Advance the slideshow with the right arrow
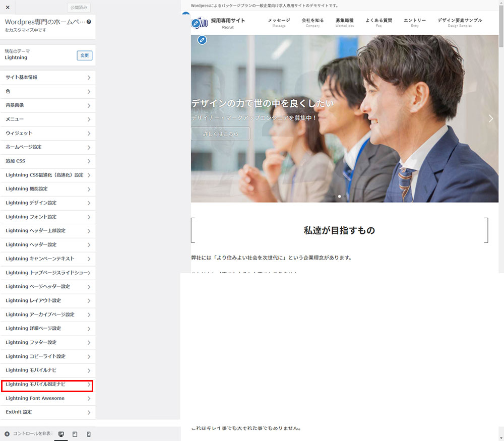Screen dimensions: 504x441 tap(491, 118)
